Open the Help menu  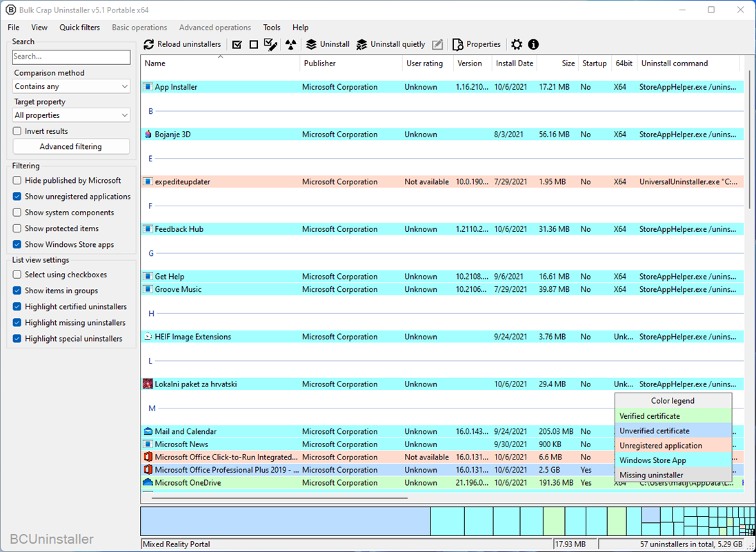point(300,28)
